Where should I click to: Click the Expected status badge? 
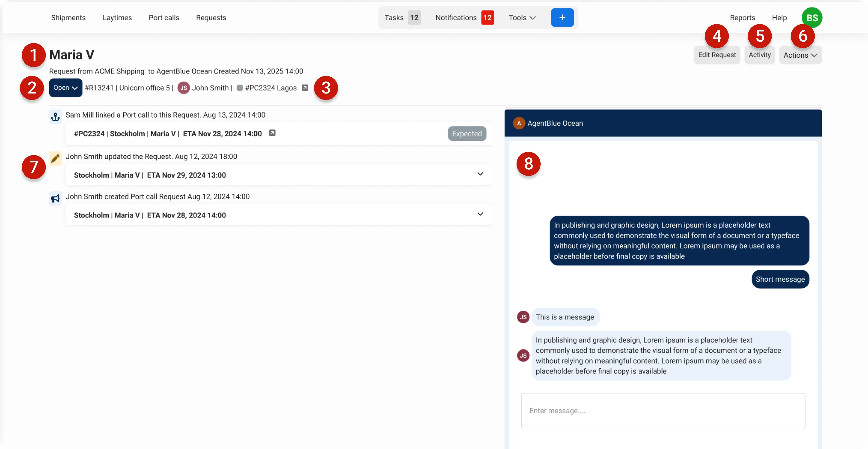coord(467,134)
